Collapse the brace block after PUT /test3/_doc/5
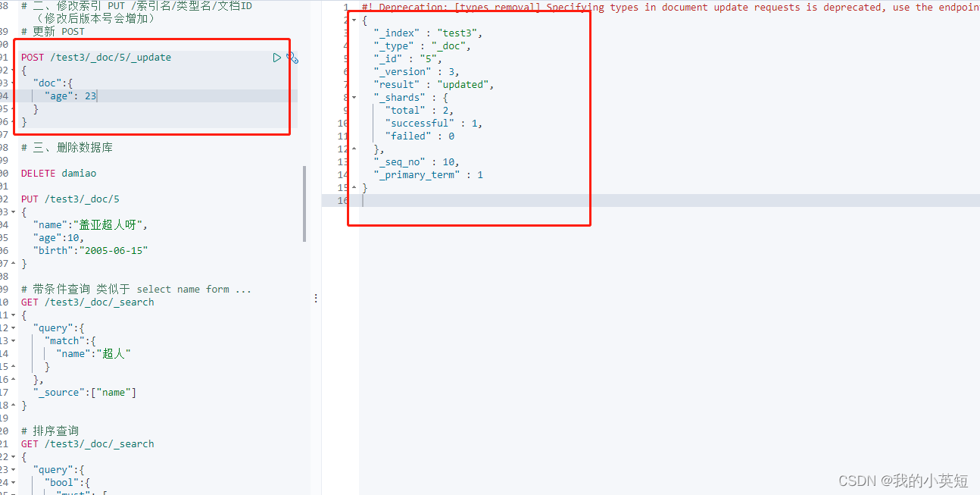The height and width of the screenshot is (495, 980). click(x=13, y=212)
